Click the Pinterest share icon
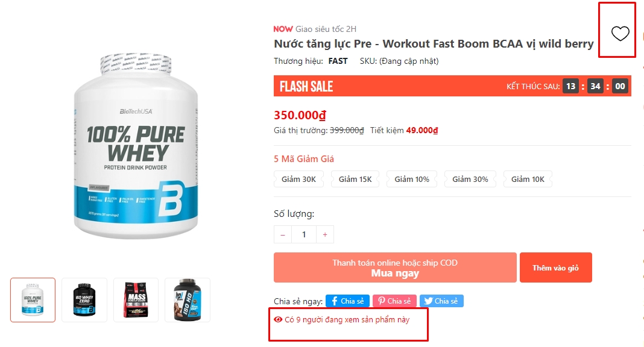Image resolution: width=644 pixels, height=347 pixels. click(381, 301)
